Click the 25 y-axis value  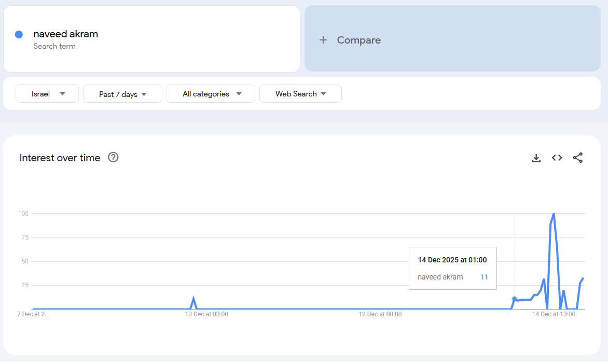click(x=25, y=285)
